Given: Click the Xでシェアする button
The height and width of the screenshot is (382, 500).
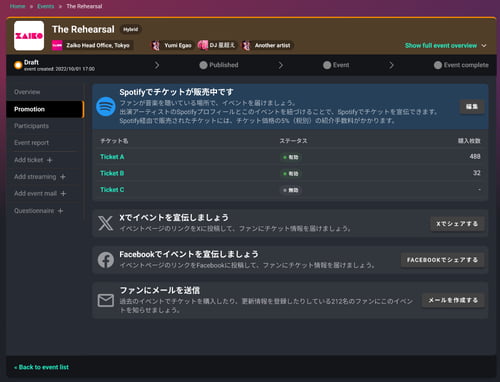Looking at the screenshot, I should point(457,224).
